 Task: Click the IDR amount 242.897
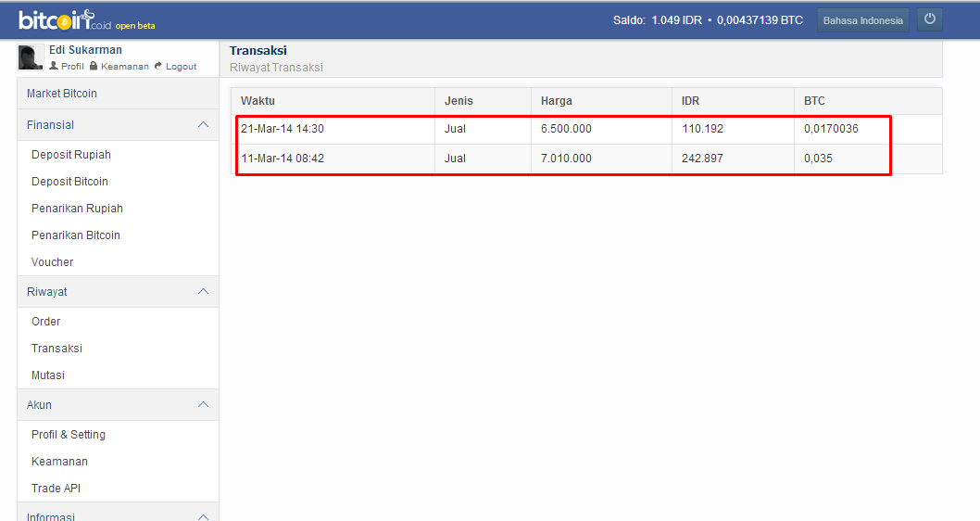click(x=702, y=159)
